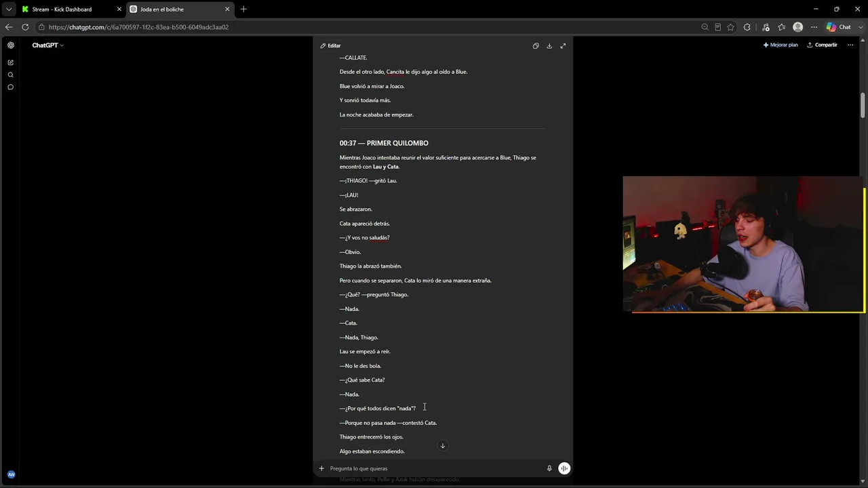Open browser extensions puzzle icon
Screen dimensions: 868x488
click(747, 27)
